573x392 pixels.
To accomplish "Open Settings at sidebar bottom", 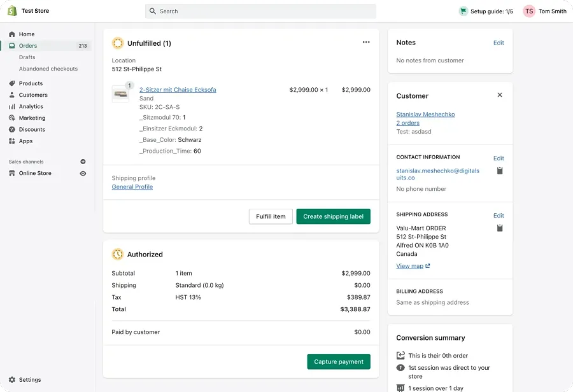I will [x=30, y=379].
